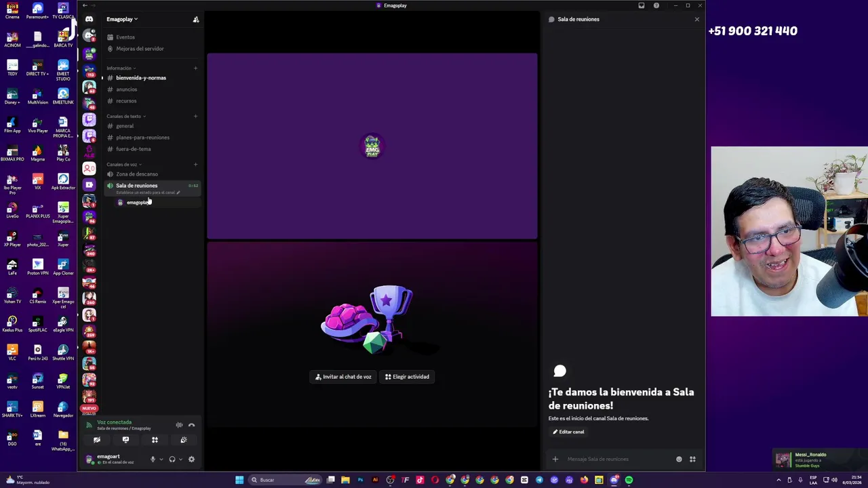Screen dimensions: 868x488
Task: Click emagoplay user in voice channel
Action: [x=138, y=203]
